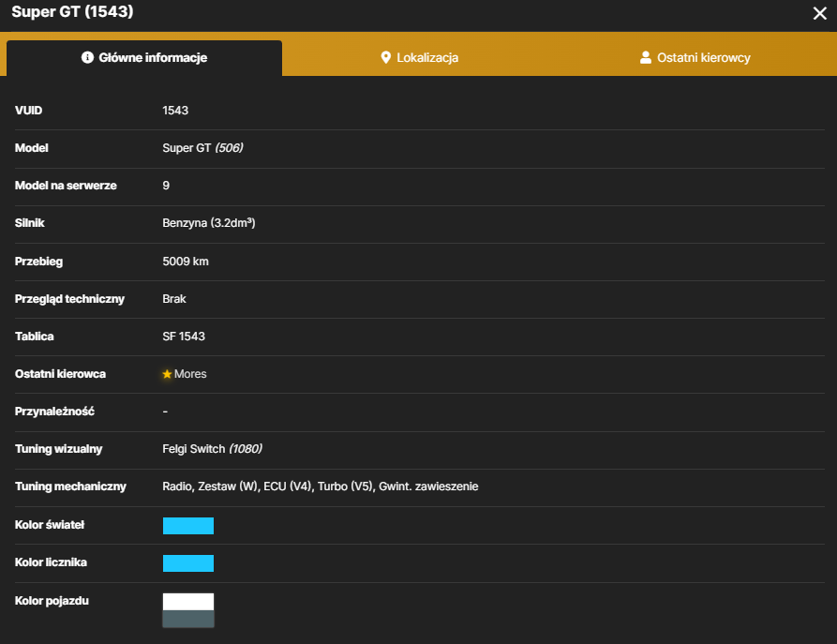Screen dimensions: 837x644
Task: Click the Model value Super GT (506)
Action: click(202, 148)
